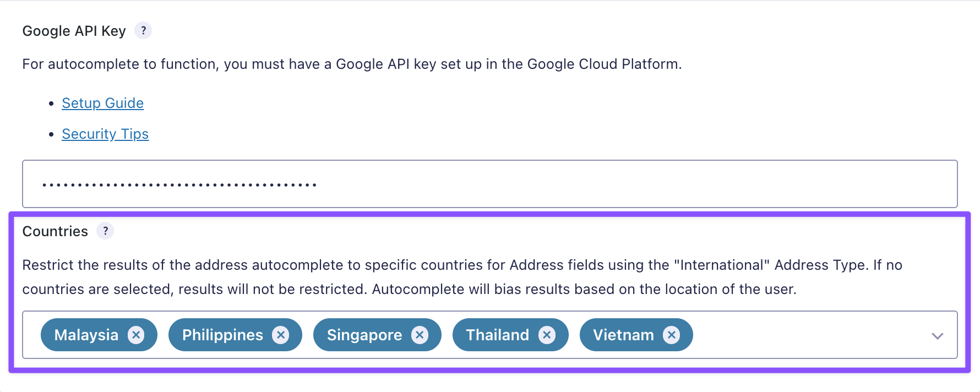
Task: Expand the Countries dropdown chevron
Action: click(x=937, y=336)
